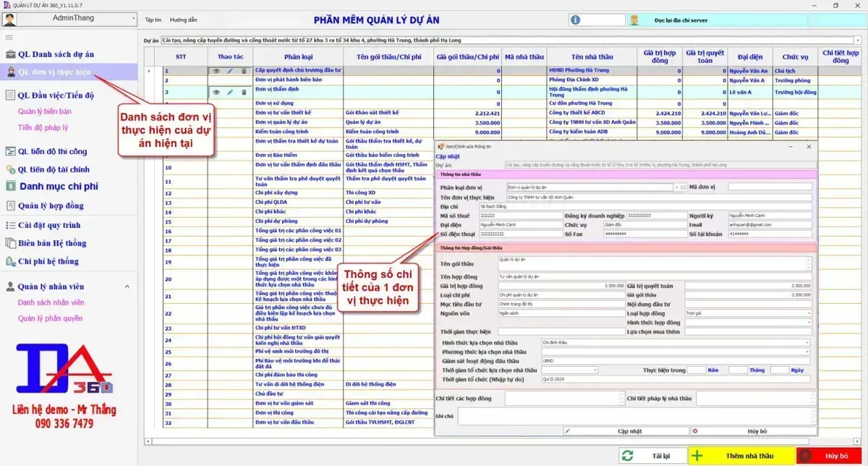Click the Số tài khoản field
Screen dimensions: 868x466
(x=770, y=234)
